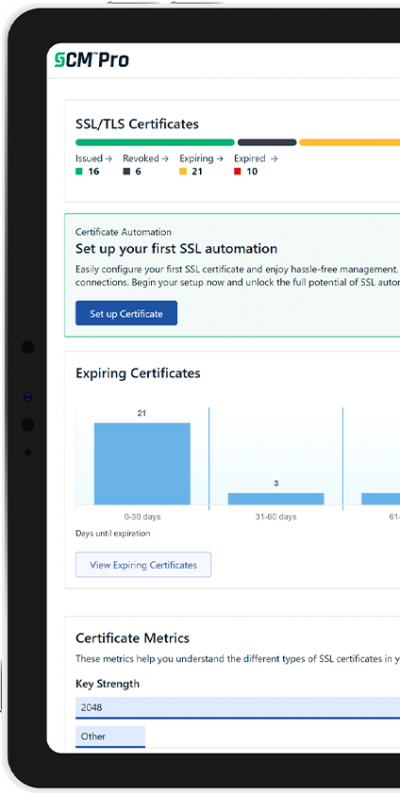400x794 pixels.
Task: Click the yellow Expiring legend square
Action: pyautogui.click(x=183, y=172)
